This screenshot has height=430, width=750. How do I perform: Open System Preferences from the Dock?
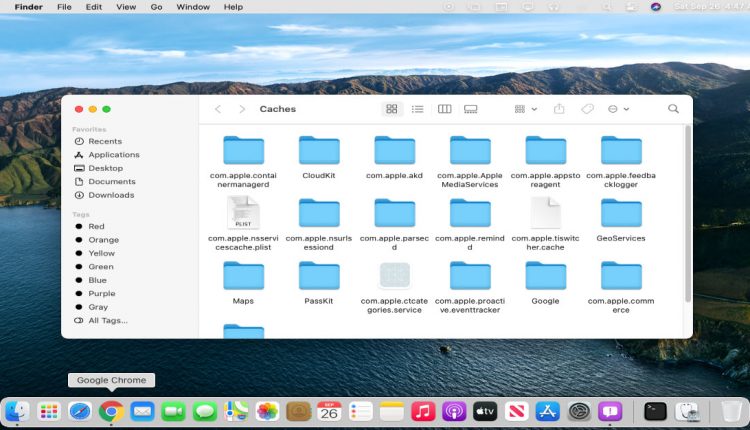[579, 411]
